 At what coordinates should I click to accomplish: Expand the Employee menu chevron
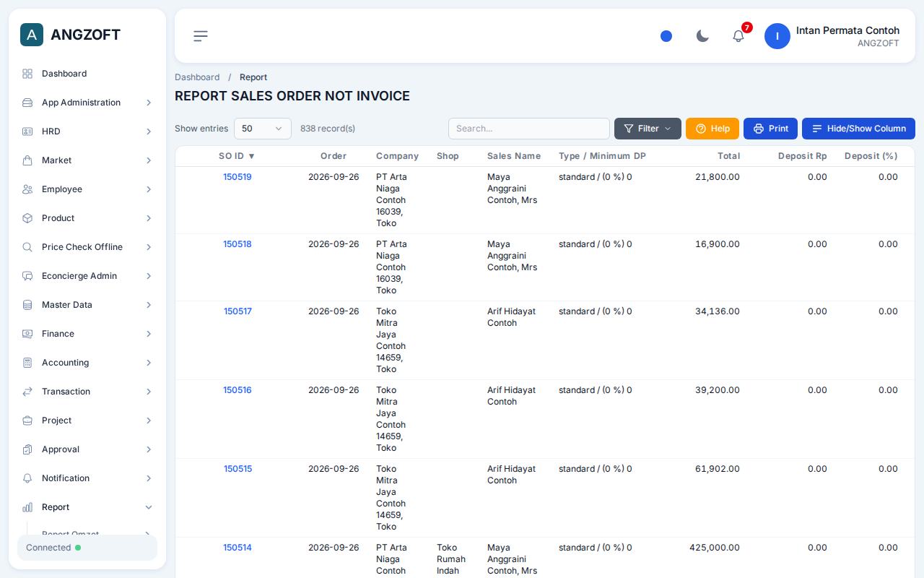pyautogui.click(x=149, y=189)
